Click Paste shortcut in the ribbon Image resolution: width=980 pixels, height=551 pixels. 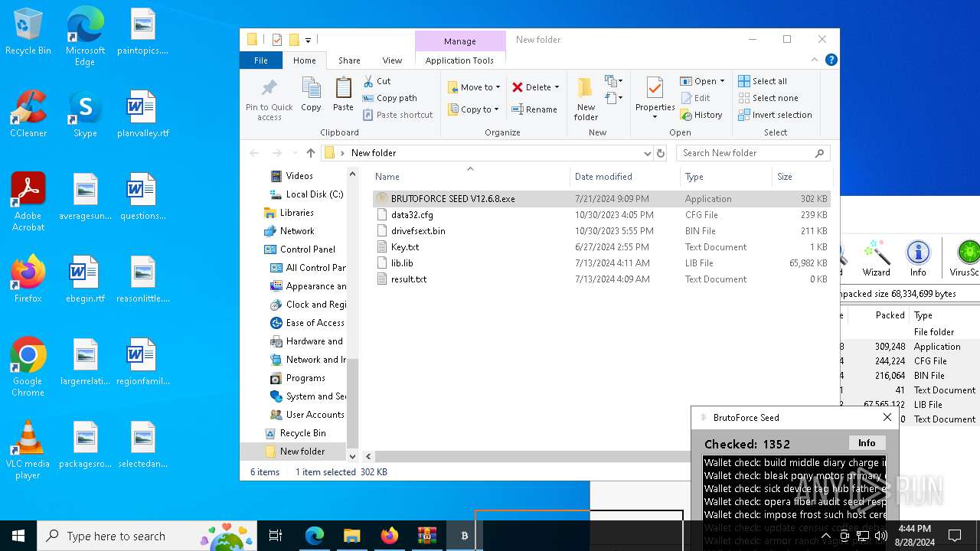pyautogui.click(x=397, y=115)
